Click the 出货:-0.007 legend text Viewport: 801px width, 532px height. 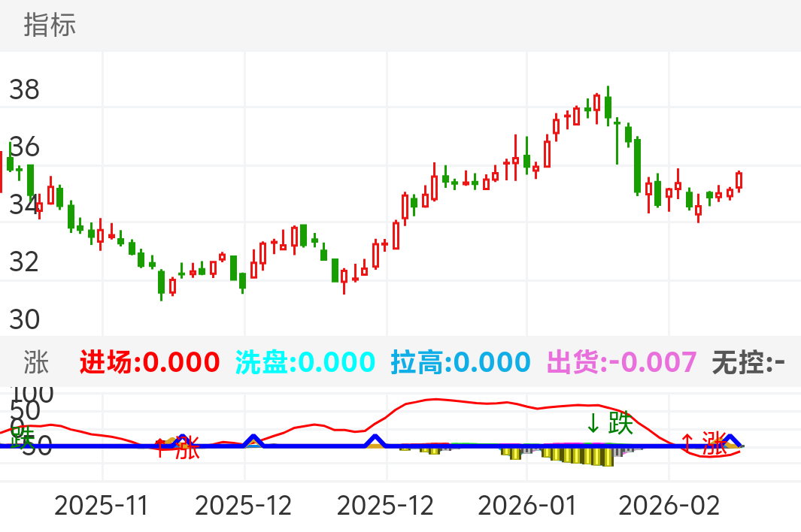pyautogui.click(x=621, y=362)
